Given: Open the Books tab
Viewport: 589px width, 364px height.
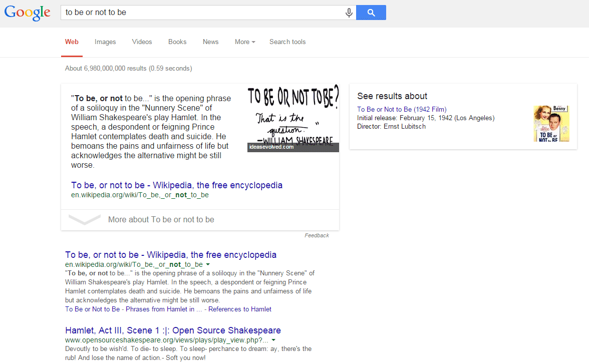Looking at the screenshot, I should [x=177, y=42].
